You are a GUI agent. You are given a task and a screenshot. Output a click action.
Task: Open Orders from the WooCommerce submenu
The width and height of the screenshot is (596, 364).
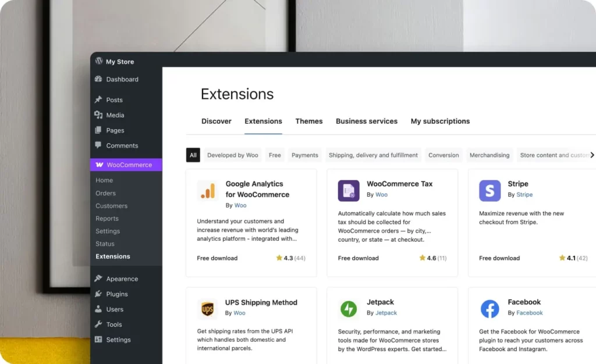coord(105,192)
